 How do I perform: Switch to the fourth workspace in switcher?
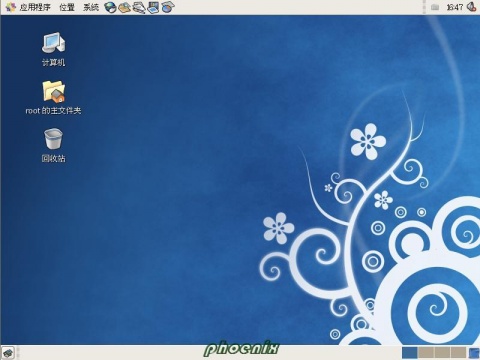tap(458, 353)
